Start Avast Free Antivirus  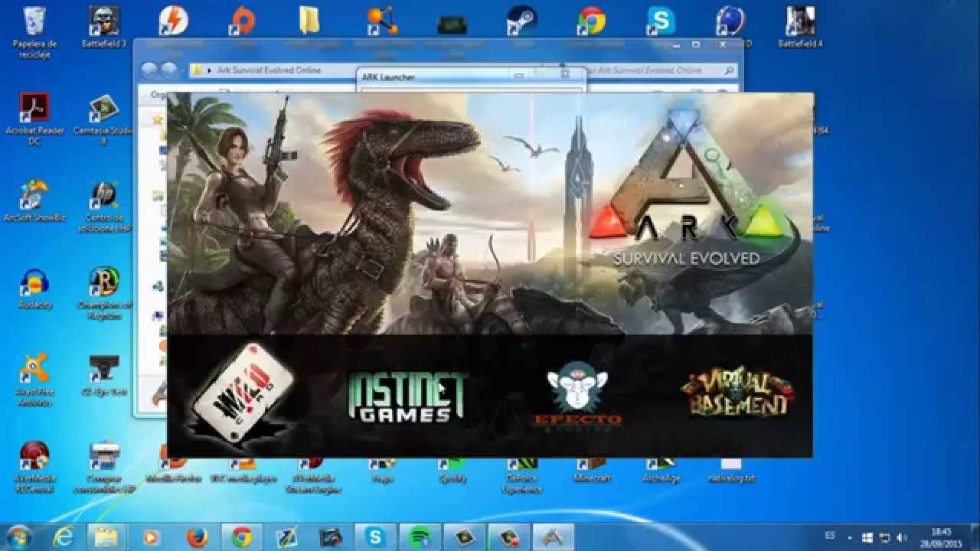[x=32, y=367]
